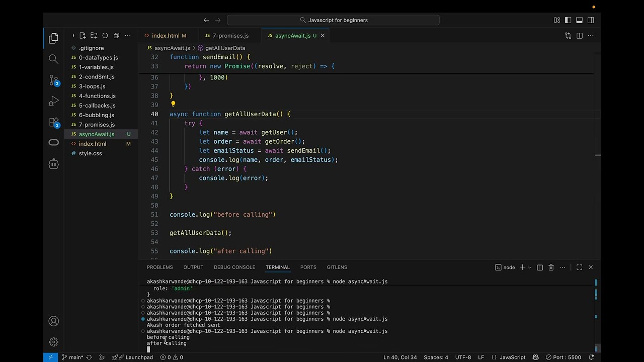The image size is (644, 362).
Task: Open errors and warnings count in status bar
Action: pyautogui.click(x=172, y=357)
